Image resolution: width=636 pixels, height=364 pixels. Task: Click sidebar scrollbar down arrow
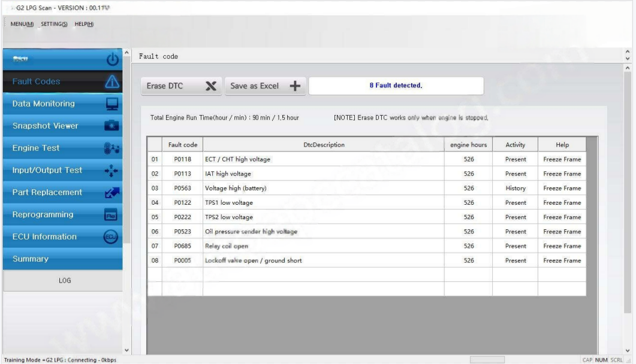pos(126,351)
